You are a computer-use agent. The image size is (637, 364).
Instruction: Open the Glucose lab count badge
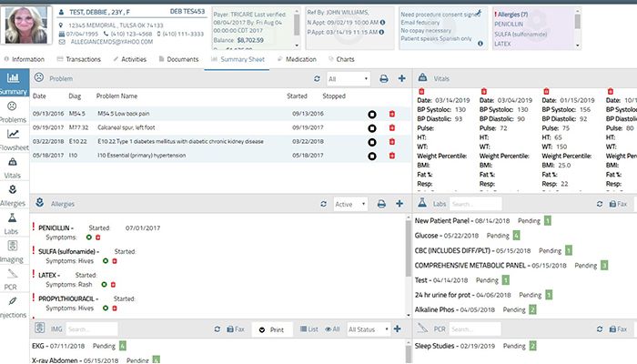[516, 235]
